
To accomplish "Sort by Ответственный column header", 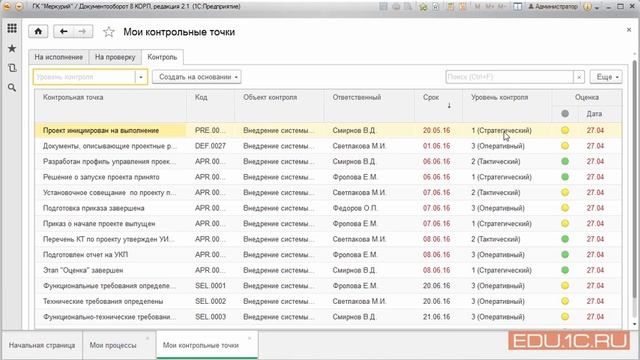I will tap(369, 105).
